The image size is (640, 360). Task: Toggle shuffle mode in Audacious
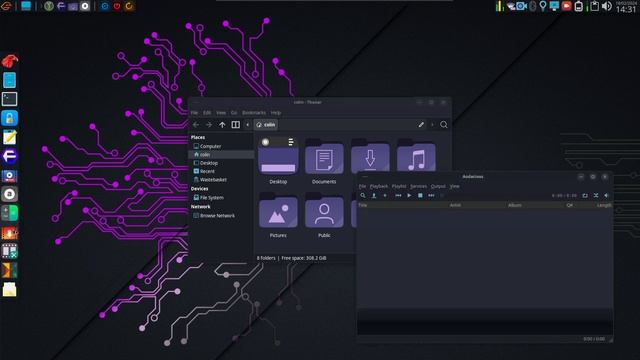coord(596,196)
